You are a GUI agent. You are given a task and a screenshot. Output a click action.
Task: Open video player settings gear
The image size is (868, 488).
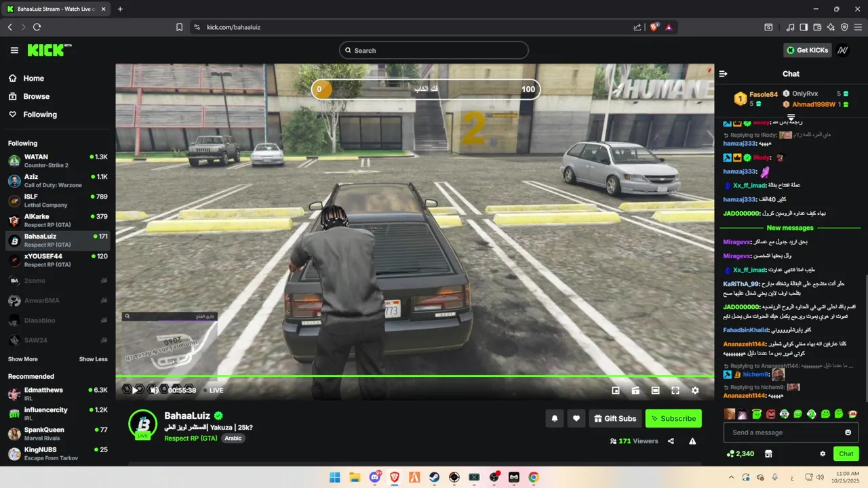(695, 390)
